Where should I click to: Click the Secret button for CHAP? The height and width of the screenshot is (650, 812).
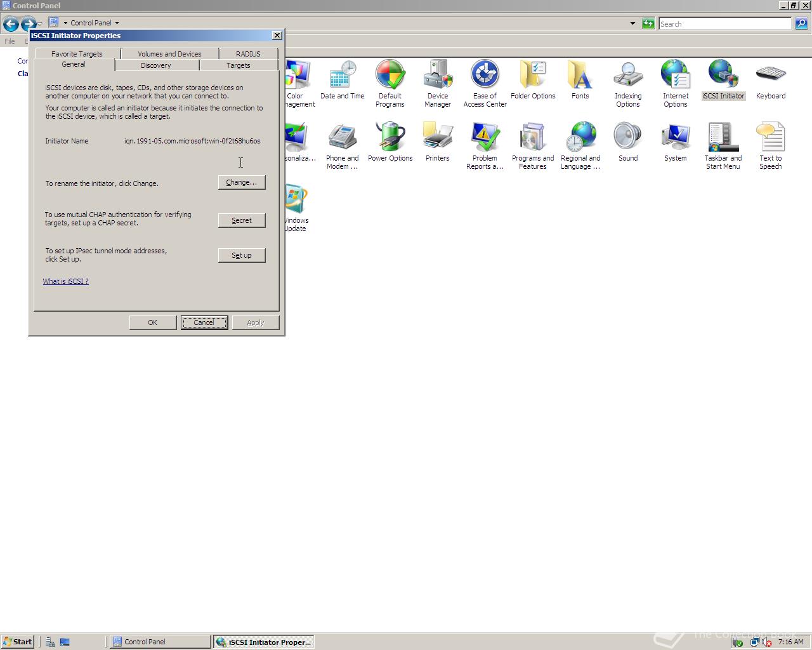pyautogui.click(x=242, y=220)
